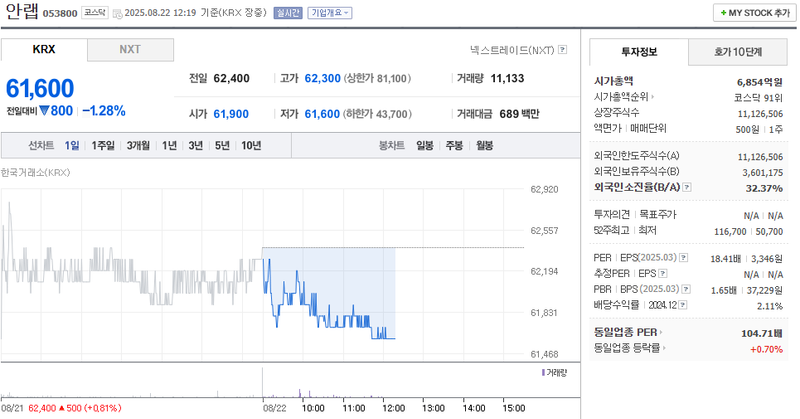Open the 투자정보 tab

click(639, 52)
